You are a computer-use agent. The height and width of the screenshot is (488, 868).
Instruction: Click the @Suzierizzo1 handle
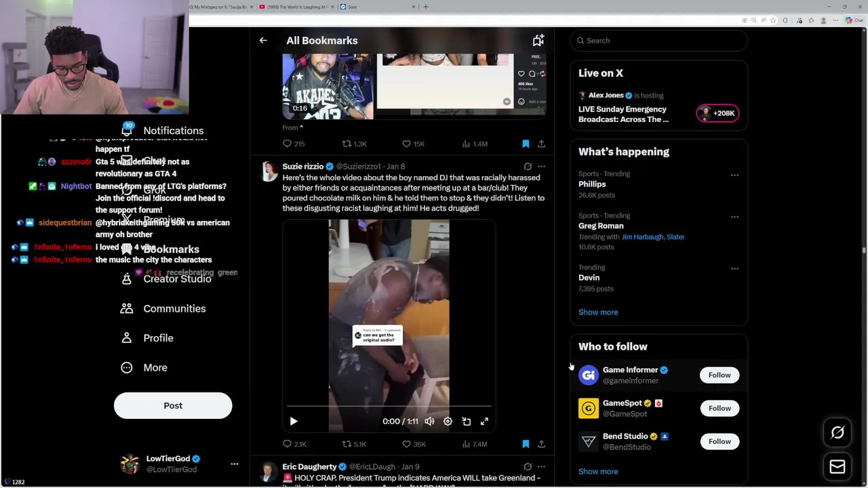358,166
